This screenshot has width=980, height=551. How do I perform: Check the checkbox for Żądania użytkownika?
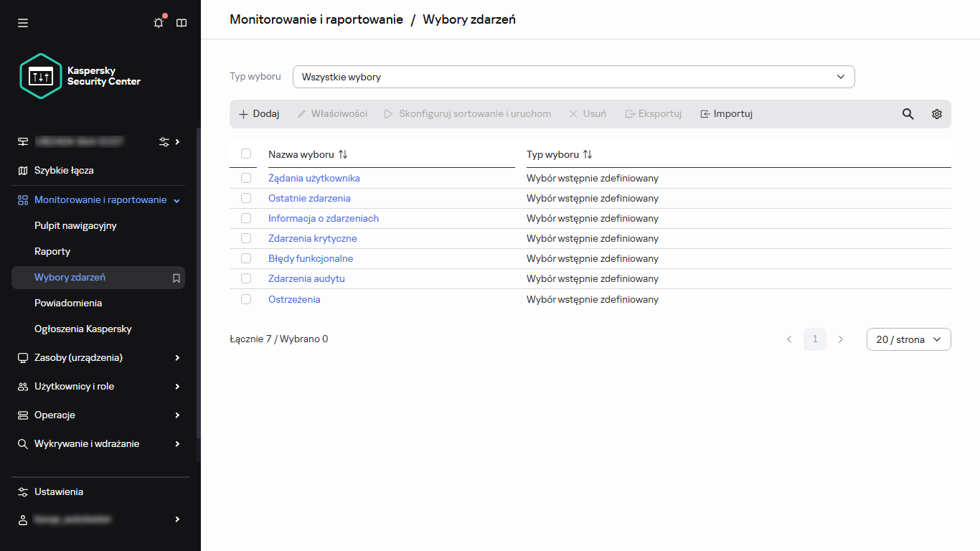click(246, 177)
